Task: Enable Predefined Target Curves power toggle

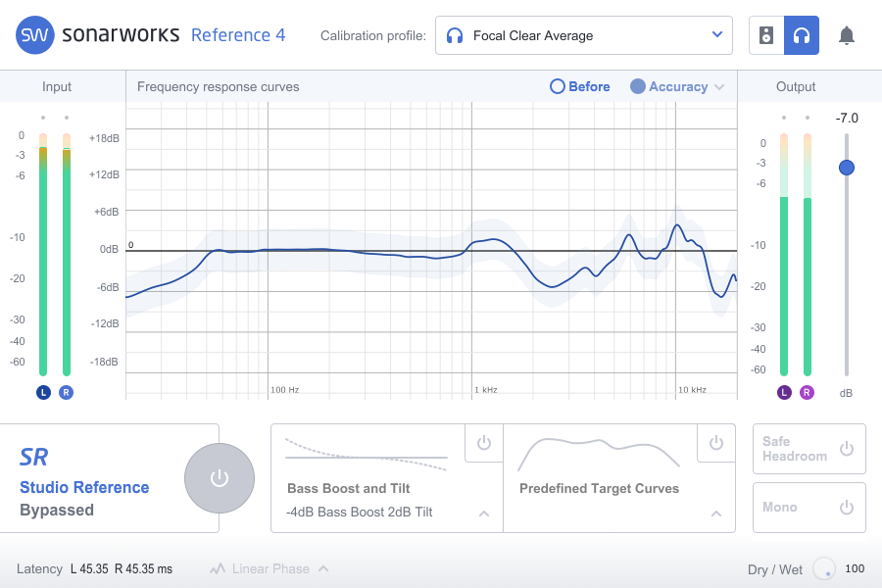Action: click(x=715, y=443)
